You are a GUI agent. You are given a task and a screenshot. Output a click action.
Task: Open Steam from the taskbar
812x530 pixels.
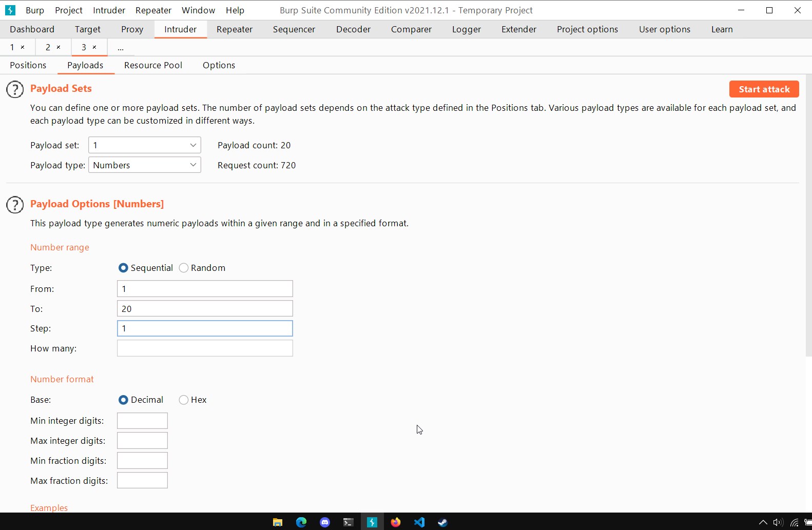[442, 522]
